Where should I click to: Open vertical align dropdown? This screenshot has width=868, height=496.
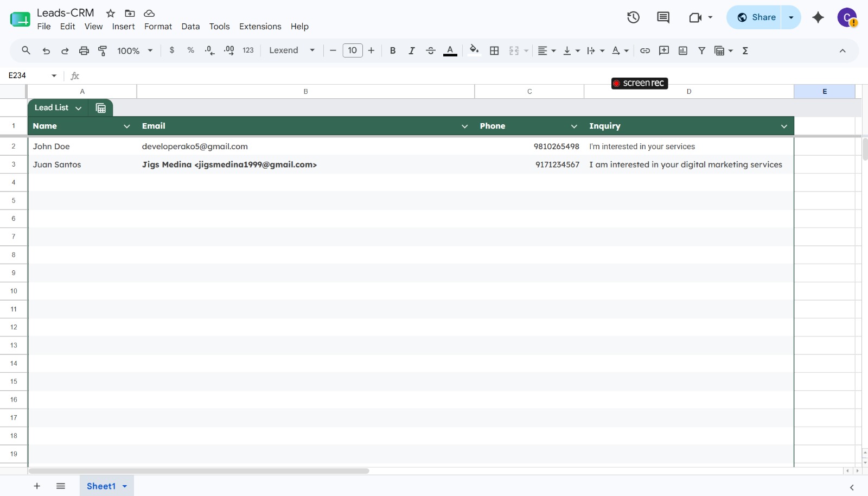click(571, 50)
